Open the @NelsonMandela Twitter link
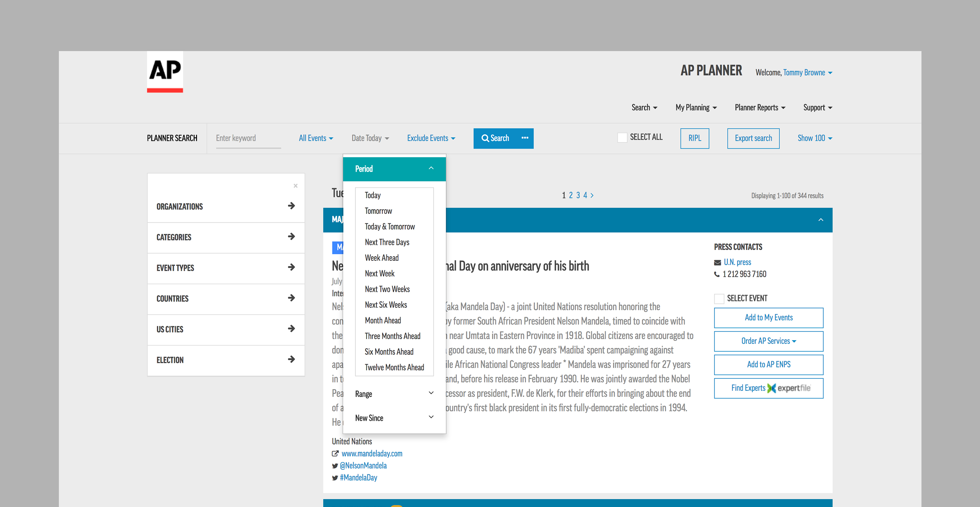980x507 pixels. tap(363, 465)
